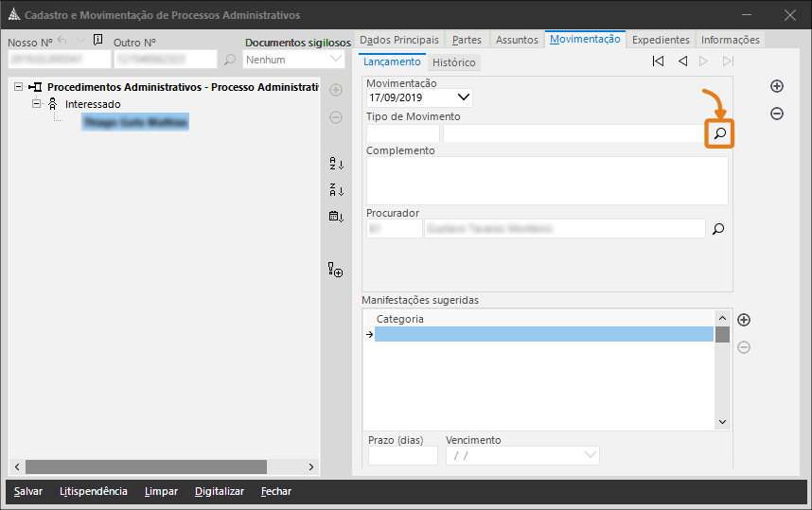Click the add tree node icon

335,270
